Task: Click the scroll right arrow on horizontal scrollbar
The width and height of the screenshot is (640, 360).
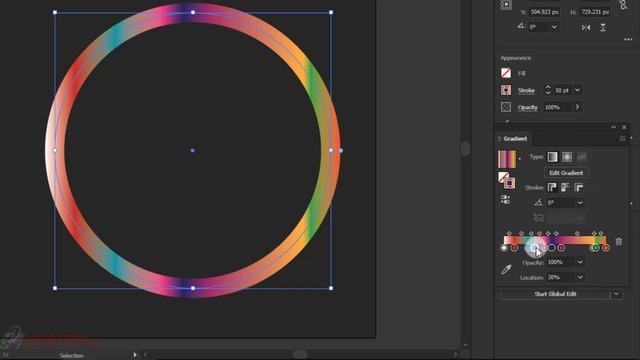Action: click(456, 355)
